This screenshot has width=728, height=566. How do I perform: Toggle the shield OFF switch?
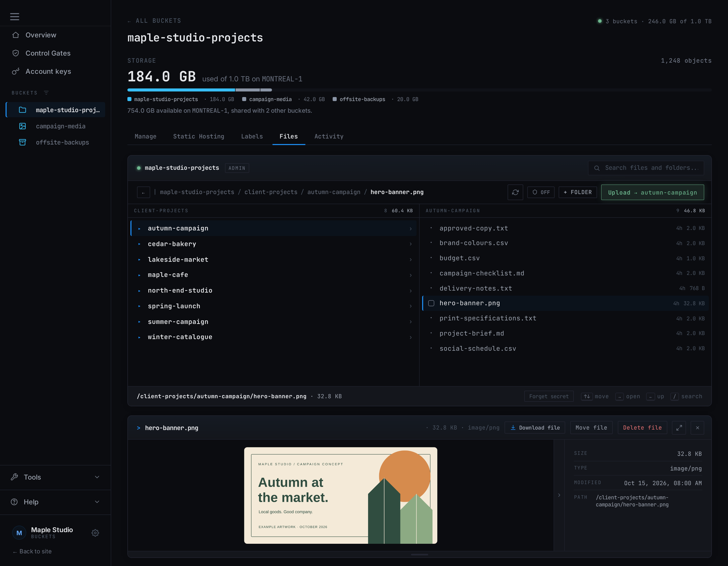(541, 192)
